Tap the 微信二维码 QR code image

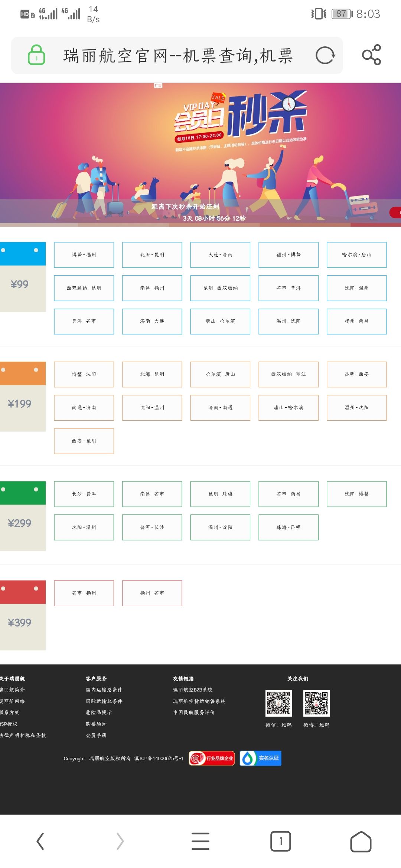279,703
